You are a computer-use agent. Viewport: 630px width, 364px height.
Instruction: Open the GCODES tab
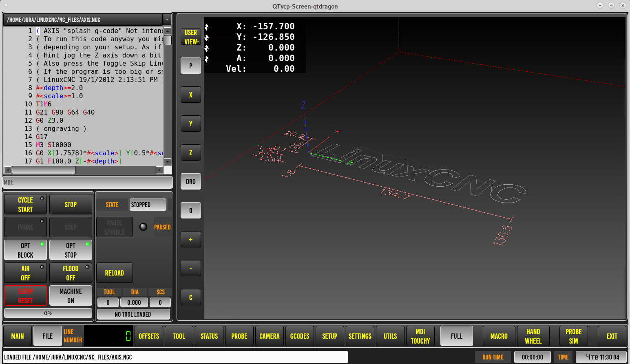click(300, 336)
